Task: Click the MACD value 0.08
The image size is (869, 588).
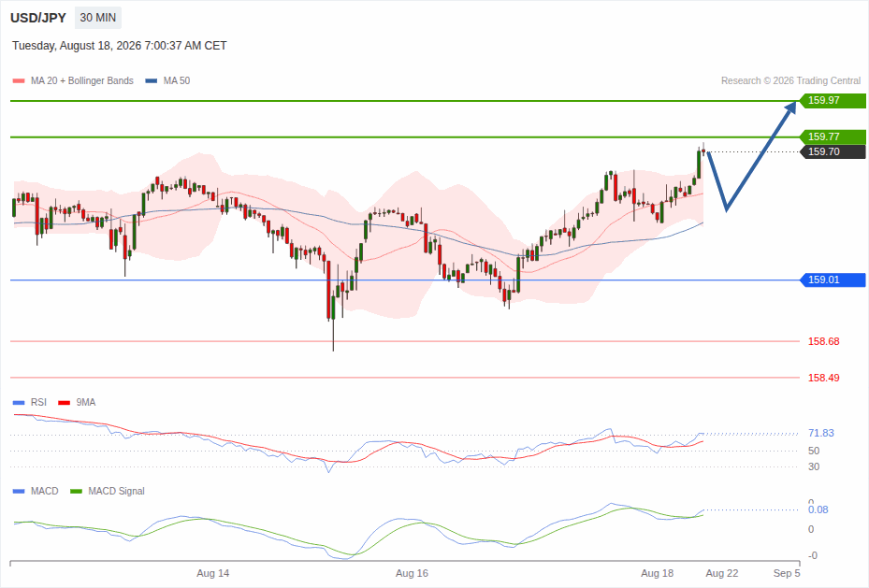Action: (818, 509)
